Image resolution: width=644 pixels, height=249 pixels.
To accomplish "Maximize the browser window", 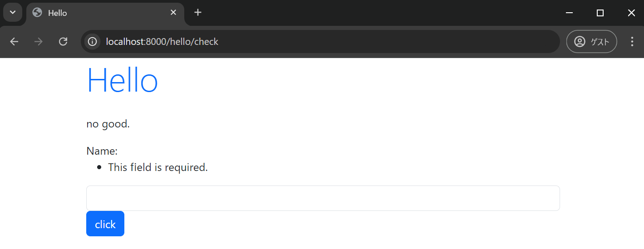I will (x=600, y=13).
